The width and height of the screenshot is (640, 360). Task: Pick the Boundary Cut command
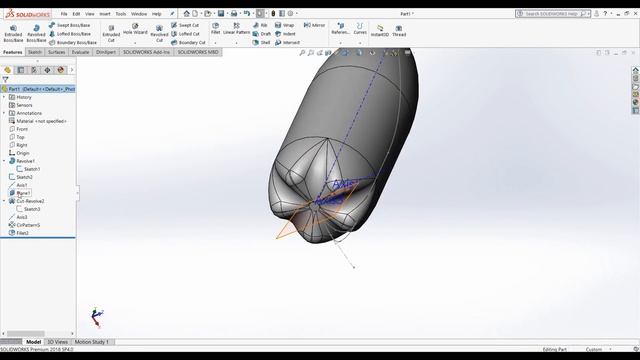click(188, 42)
